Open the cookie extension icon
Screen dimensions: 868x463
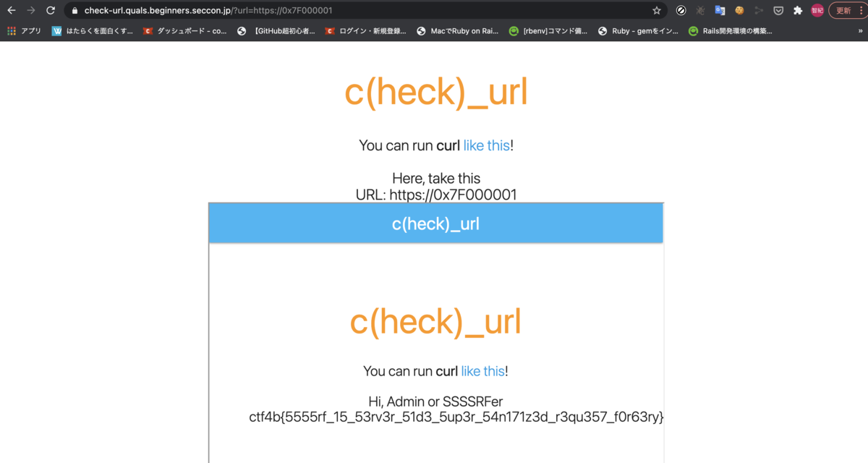click(x=739, y=11)
